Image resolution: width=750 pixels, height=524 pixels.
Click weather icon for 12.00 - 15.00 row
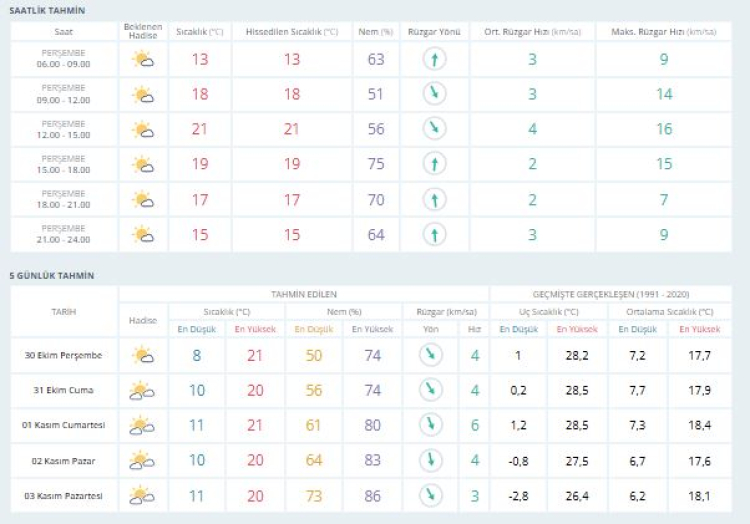coord(143,130)
